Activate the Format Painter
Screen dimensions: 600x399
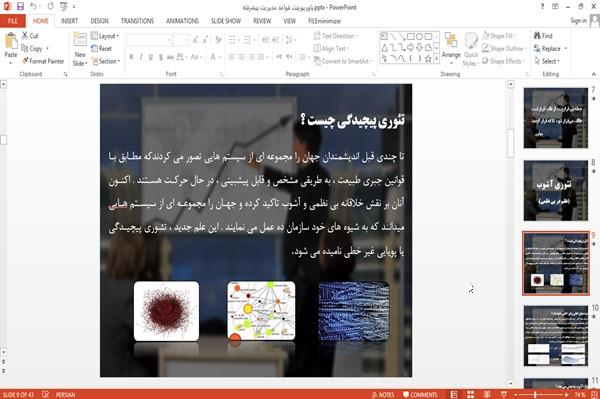43,61
